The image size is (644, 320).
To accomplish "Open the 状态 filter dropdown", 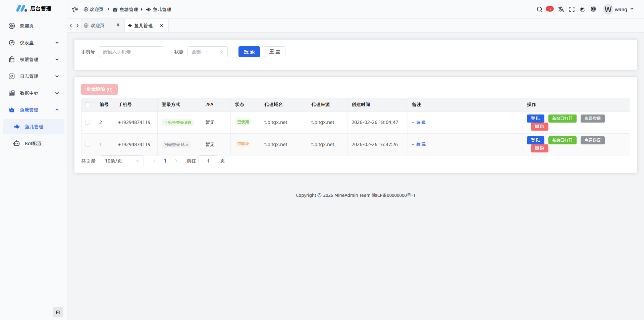I will coord(207,52).
